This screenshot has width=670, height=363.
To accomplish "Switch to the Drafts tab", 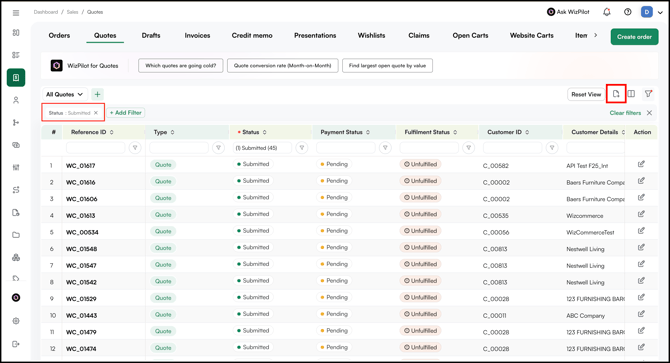I will pyautogui.click(x=151, y=35).
